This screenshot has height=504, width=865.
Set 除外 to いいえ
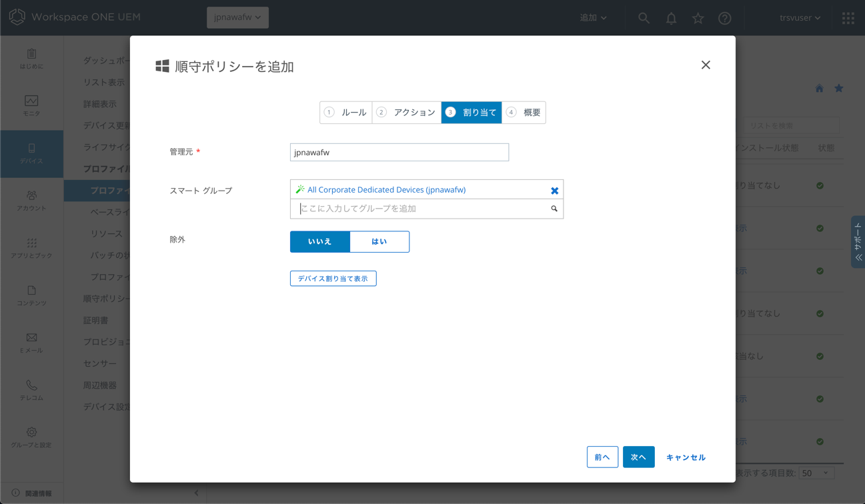coord(320,241)
